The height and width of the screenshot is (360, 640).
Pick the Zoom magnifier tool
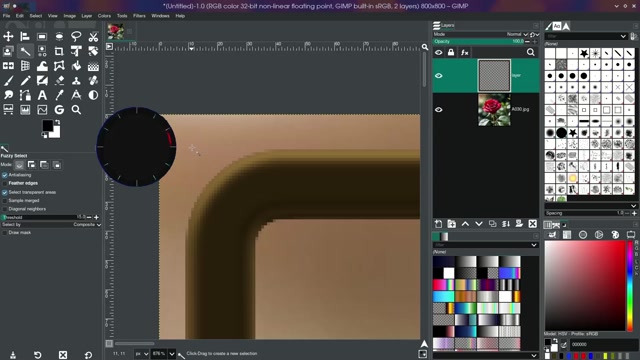point(76,110)
